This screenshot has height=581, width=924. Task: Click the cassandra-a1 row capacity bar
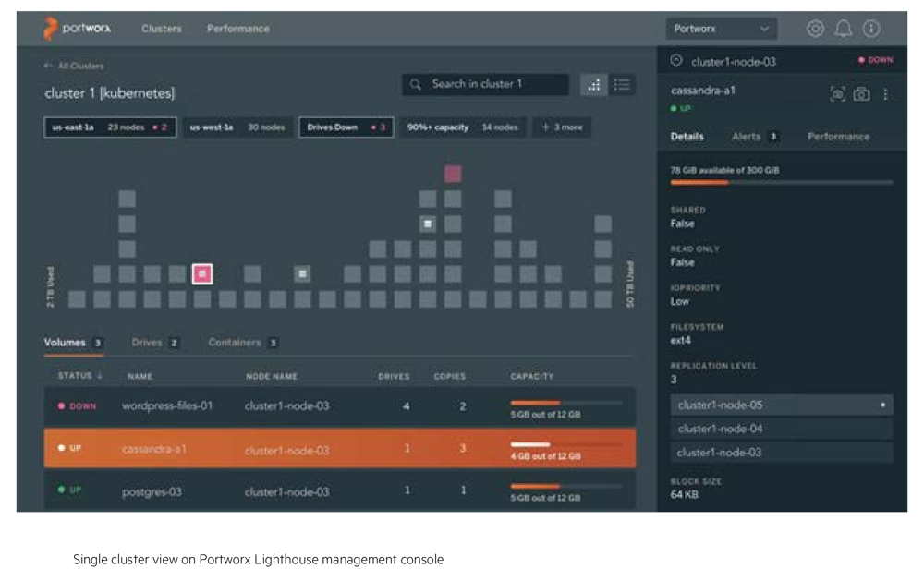[x=566, y=444]
